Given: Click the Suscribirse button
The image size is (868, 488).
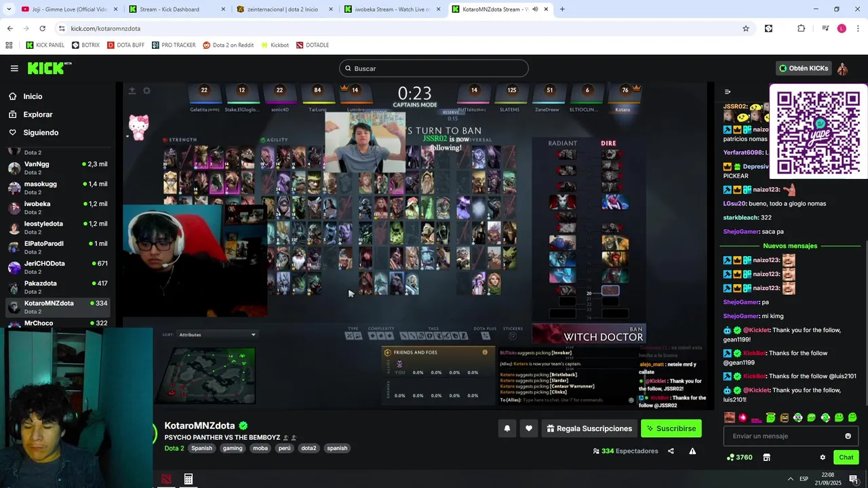Looking at the screenshot, I should tap(671, 428).
